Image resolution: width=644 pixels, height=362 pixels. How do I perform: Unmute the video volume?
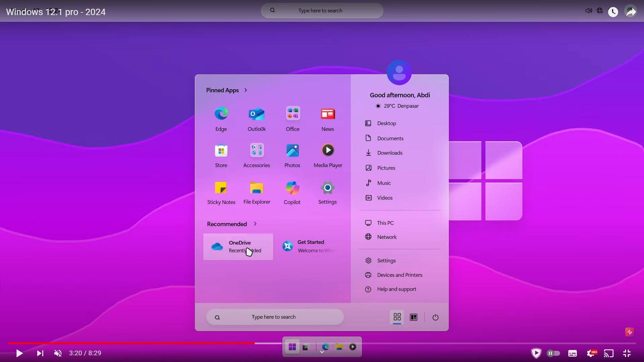click(x=58, y=353)
